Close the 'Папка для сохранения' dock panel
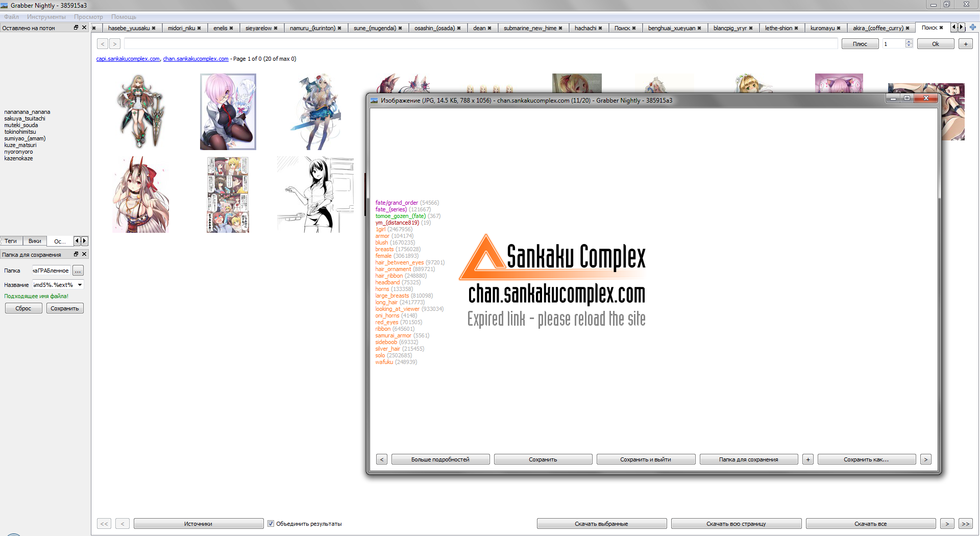The height and width of the screenshot is (536, 980). [84, 254]
